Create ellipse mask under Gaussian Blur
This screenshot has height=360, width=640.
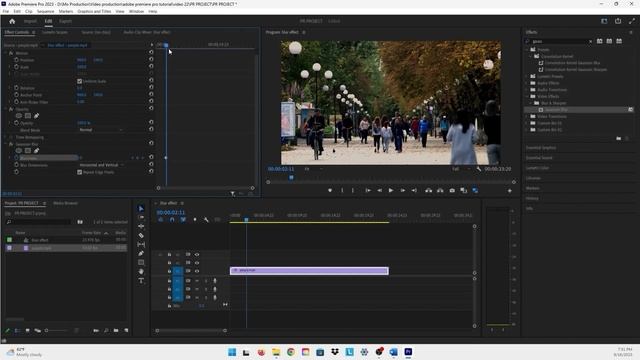19,151
